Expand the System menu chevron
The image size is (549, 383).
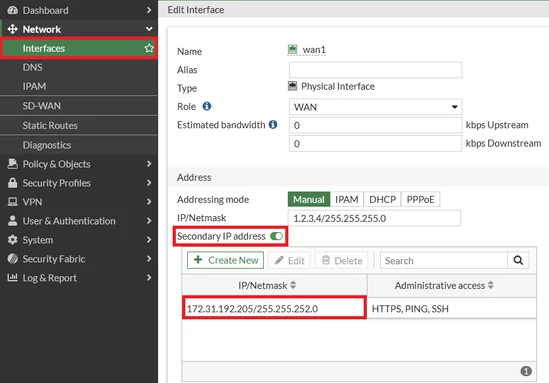(x=149, y=240)
